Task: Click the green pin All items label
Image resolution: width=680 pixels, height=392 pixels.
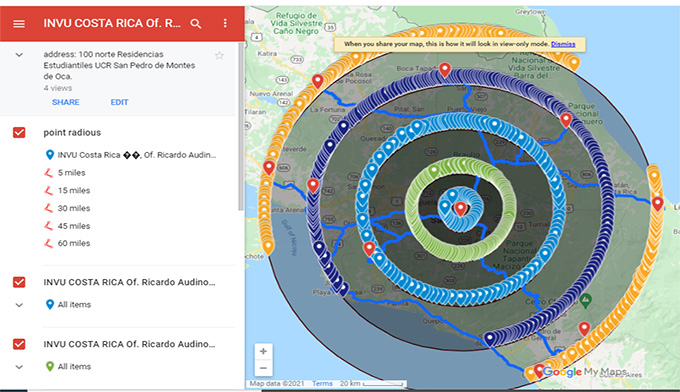Action: coord(74,367)
